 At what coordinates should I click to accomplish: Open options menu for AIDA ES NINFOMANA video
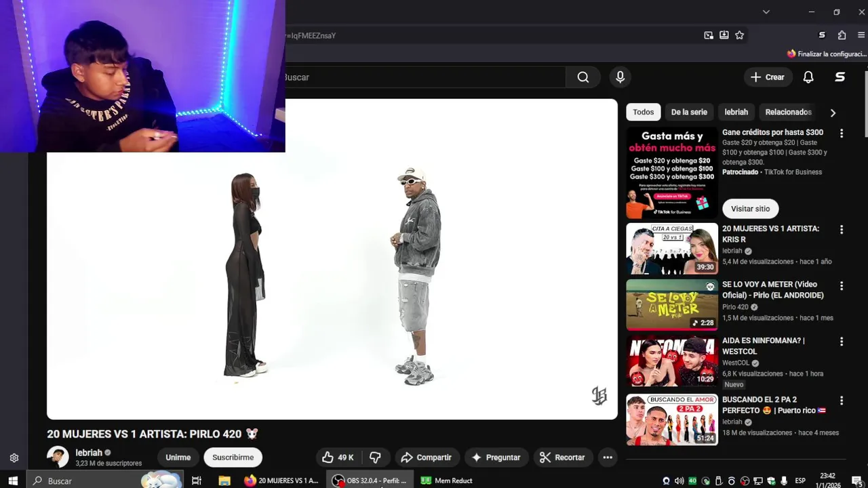(842, 342)
